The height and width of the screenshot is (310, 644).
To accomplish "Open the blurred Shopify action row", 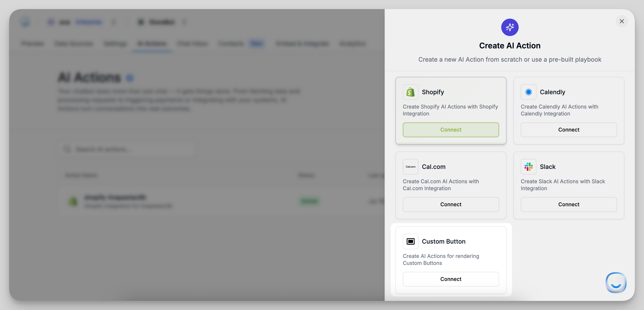I will [x=221, y=201].
